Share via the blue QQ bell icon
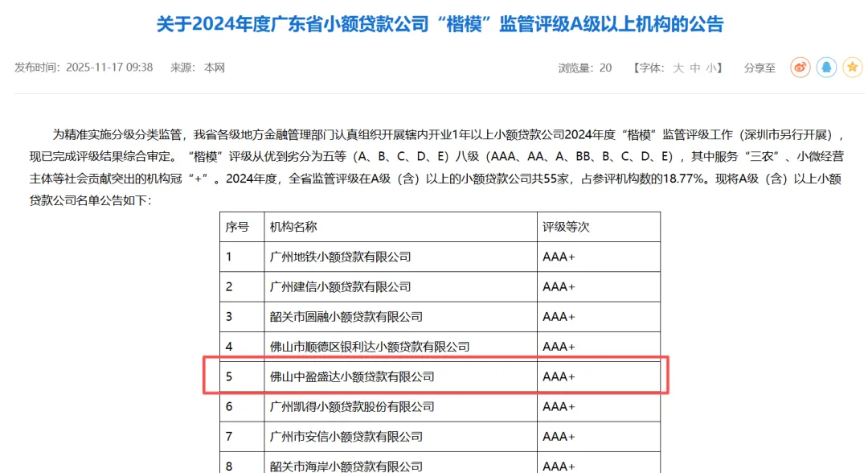 pyautogui.click(x=826, y=68)
